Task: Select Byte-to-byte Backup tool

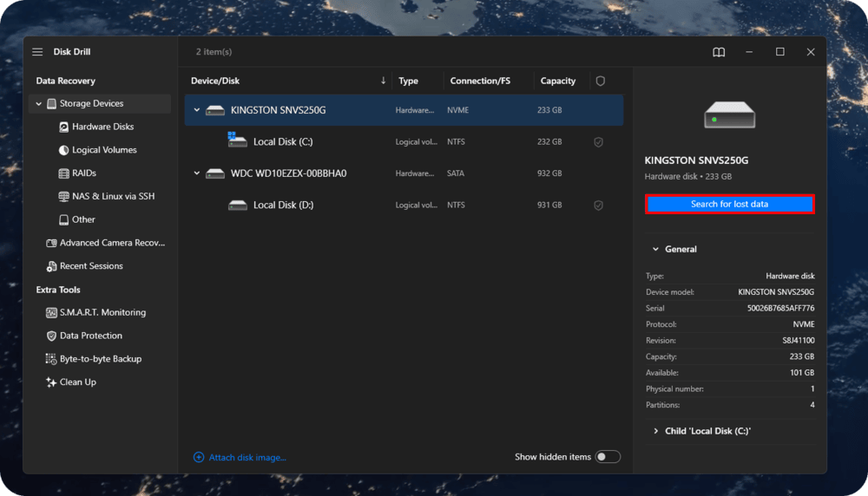Action: (100, 359)
